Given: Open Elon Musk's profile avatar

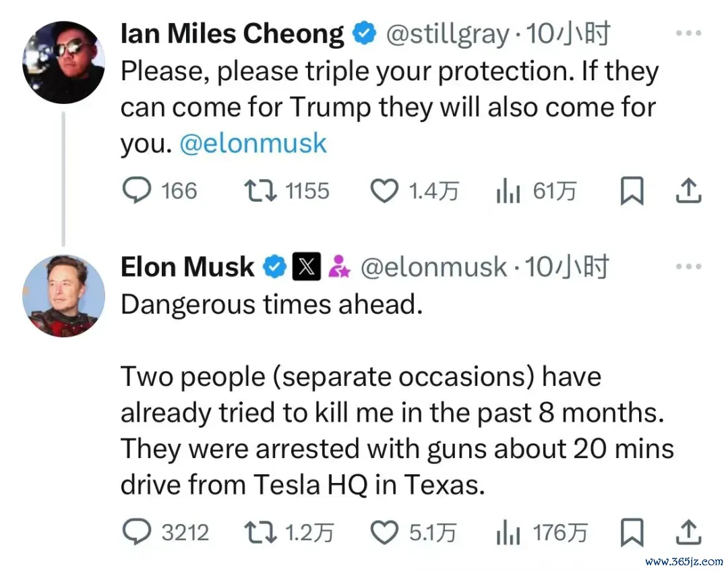Looking at the screenshot, I should pos(63,295).
